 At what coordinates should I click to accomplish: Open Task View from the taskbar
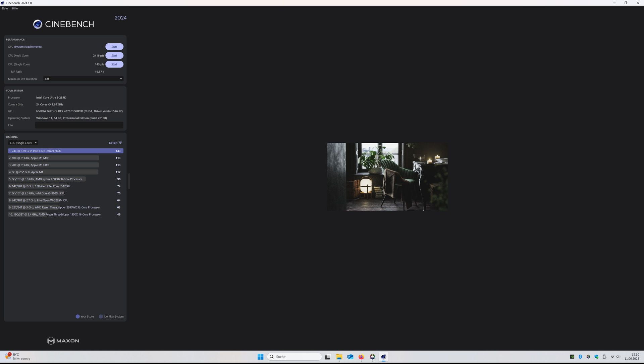328,357
